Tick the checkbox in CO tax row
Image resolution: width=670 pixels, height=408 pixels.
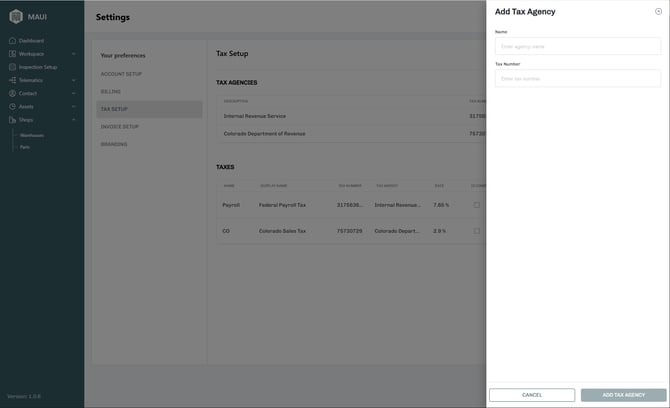click(x=476, y=231)
